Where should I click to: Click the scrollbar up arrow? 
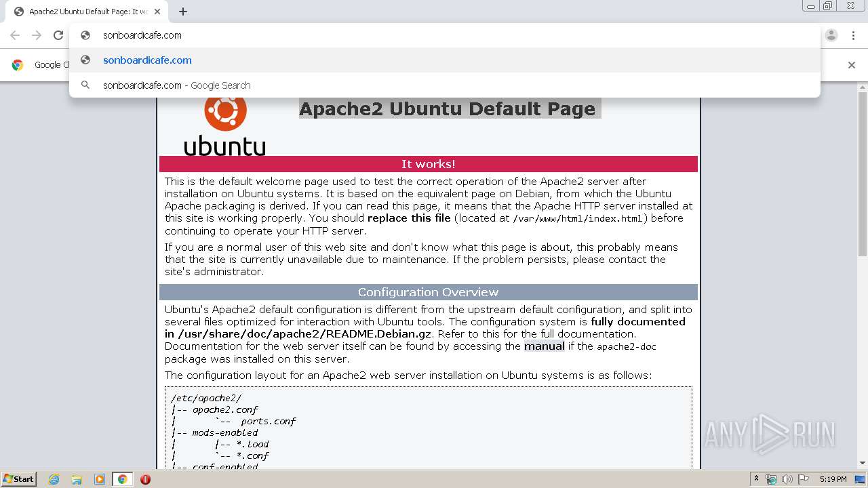(x=863, y=87)
